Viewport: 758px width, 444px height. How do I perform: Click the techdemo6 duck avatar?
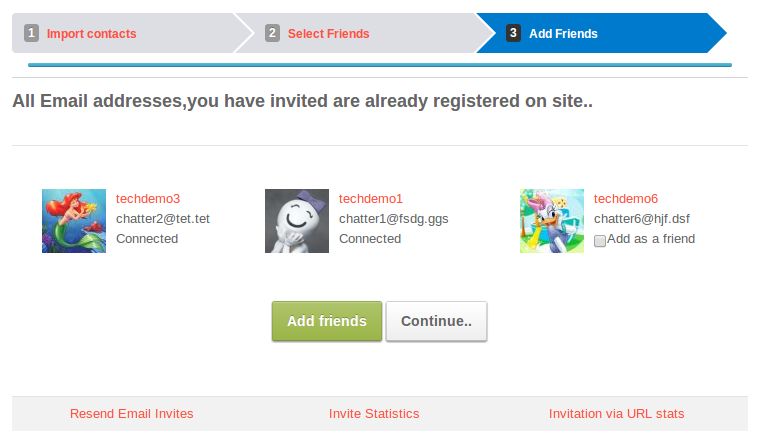click(x=552, y=221)
